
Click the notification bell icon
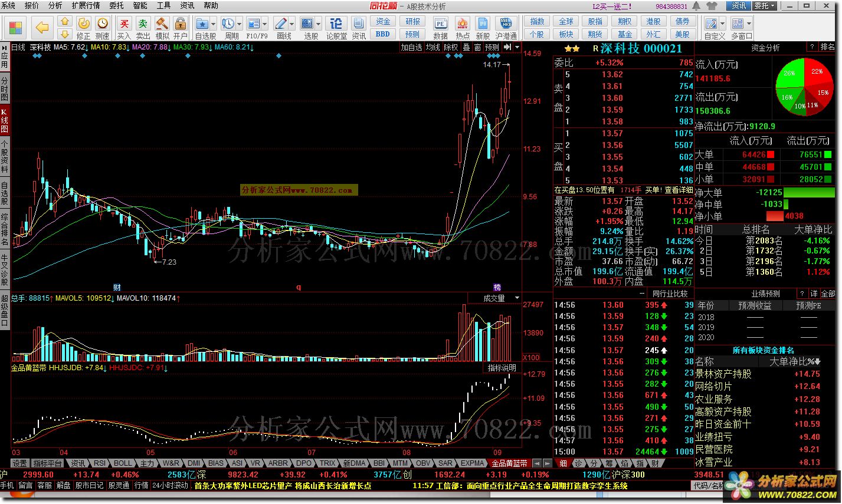click(x=697, y=6)
